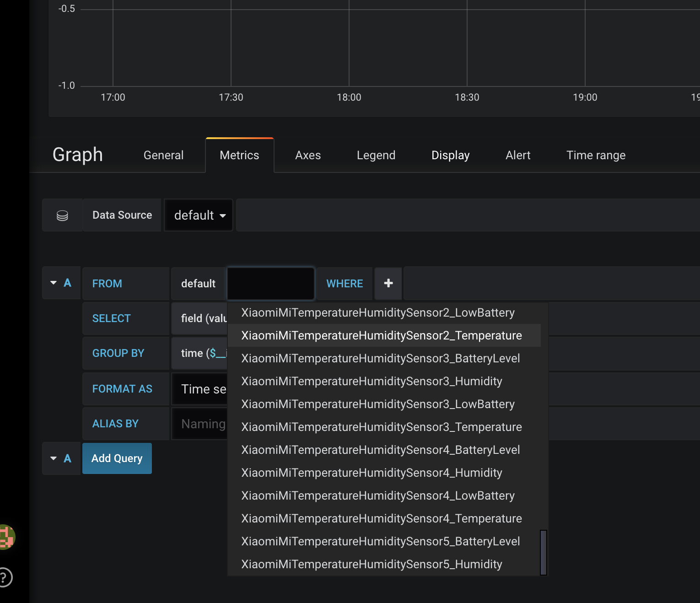Collapse query A using its arrow

click(x=54, y=283)
